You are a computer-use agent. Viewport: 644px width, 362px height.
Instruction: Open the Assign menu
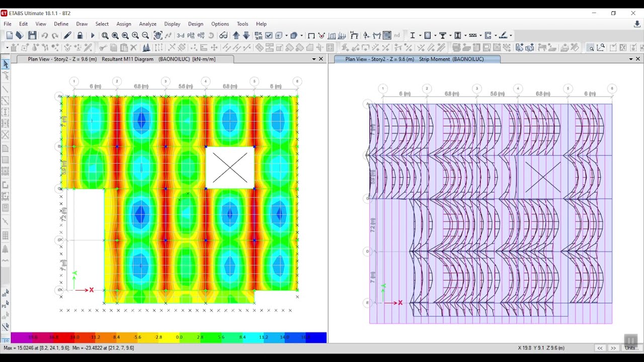[124, 24]
